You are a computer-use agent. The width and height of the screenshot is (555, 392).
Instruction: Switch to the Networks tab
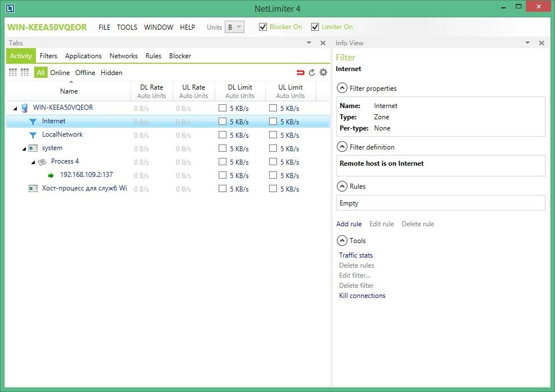[x=123, y=56]
